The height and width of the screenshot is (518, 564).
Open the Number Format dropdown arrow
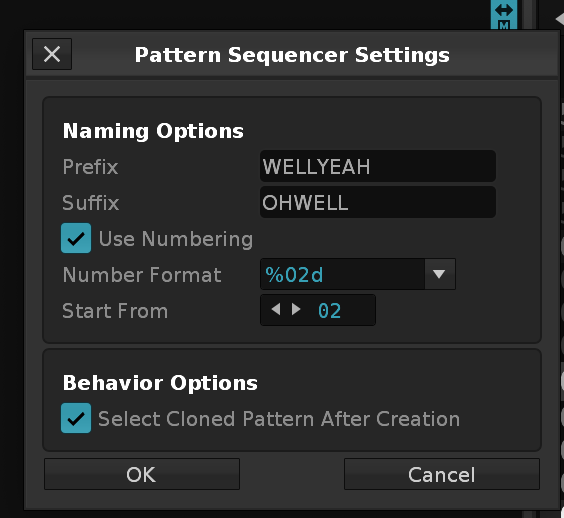440,274
